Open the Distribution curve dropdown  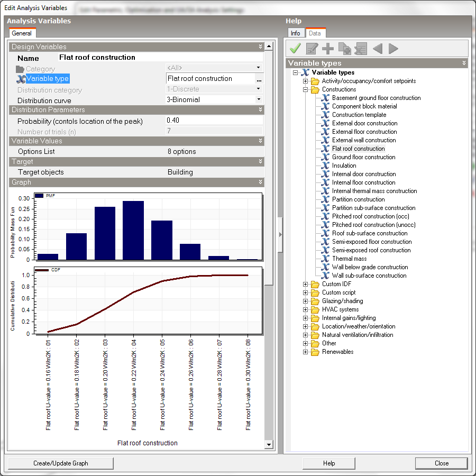pyautogui.click(x=259, y=99)
